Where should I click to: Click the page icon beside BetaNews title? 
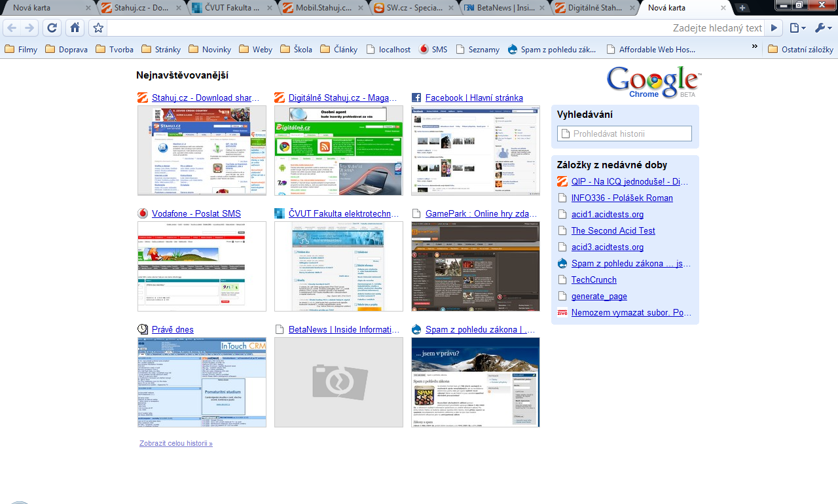tap(280, 329)
